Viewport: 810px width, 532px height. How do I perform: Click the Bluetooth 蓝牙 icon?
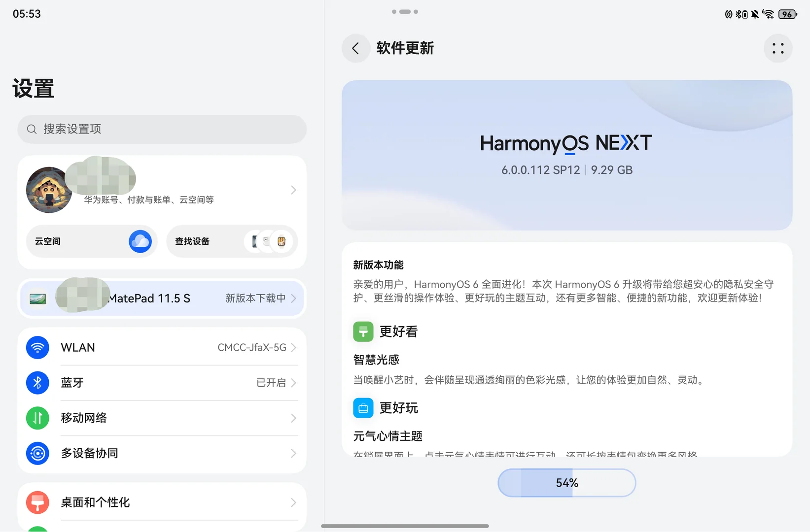[37, 383]
